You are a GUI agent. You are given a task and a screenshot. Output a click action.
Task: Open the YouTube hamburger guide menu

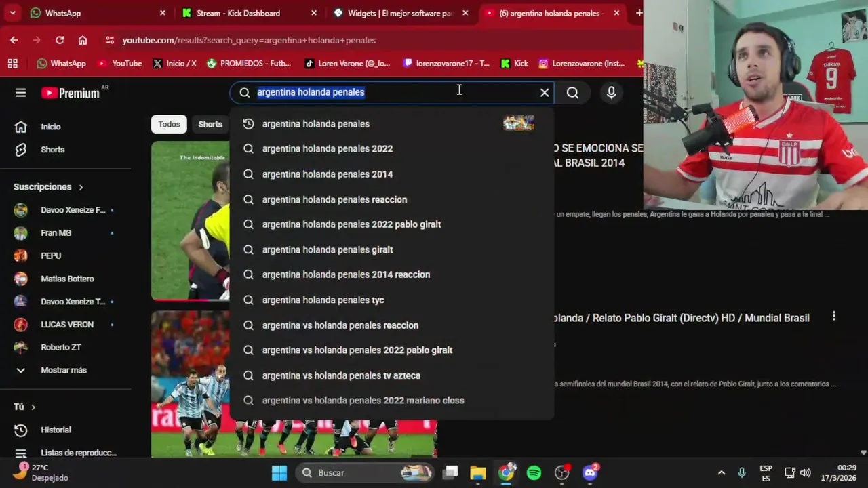coord(20,93)
